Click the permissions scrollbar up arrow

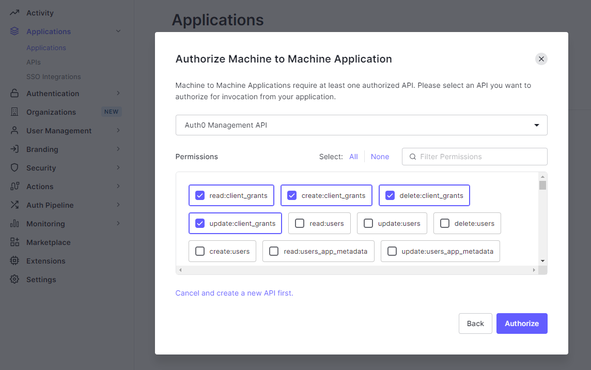[542, 176]
